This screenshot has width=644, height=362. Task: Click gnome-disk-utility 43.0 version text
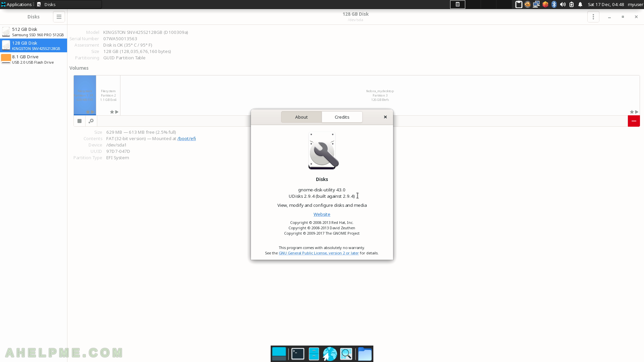(322, 190)
